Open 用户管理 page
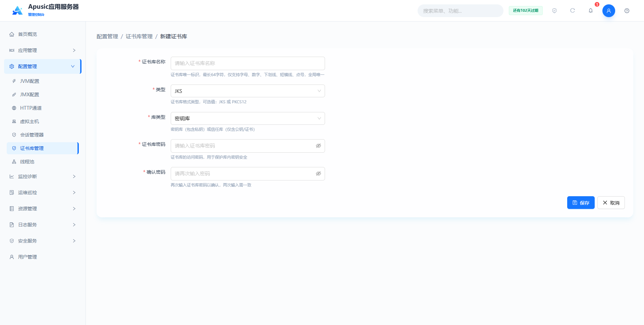 (43, 257)
